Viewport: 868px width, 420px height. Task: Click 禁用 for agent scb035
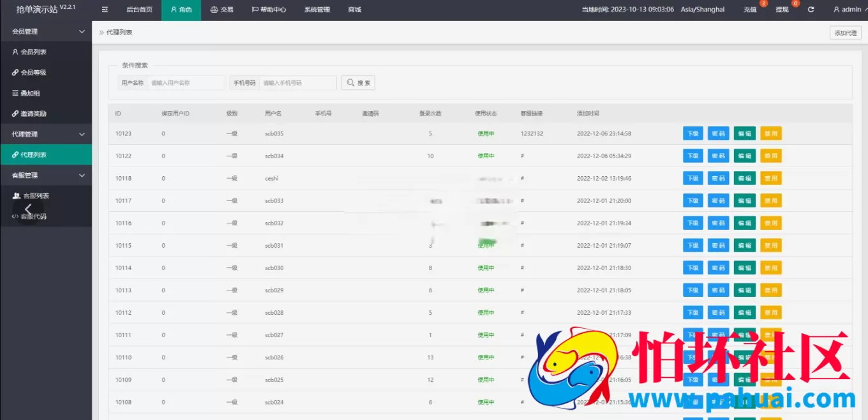pos(771,133)
